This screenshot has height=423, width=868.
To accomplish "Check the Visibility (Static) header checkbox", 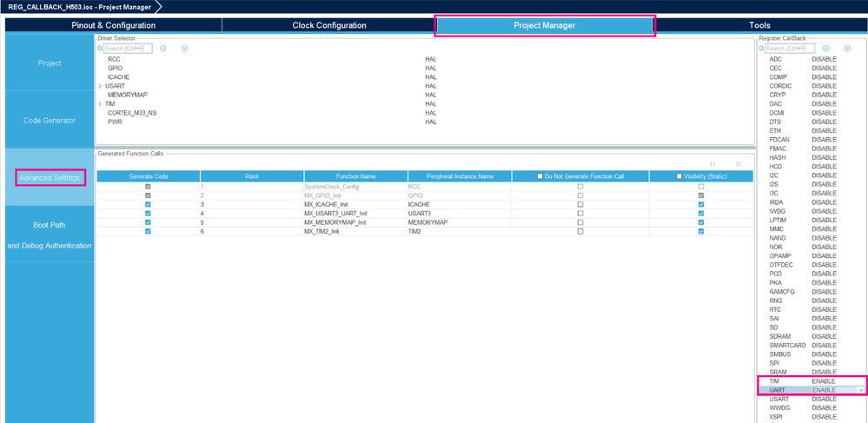I will pos(679,176).
